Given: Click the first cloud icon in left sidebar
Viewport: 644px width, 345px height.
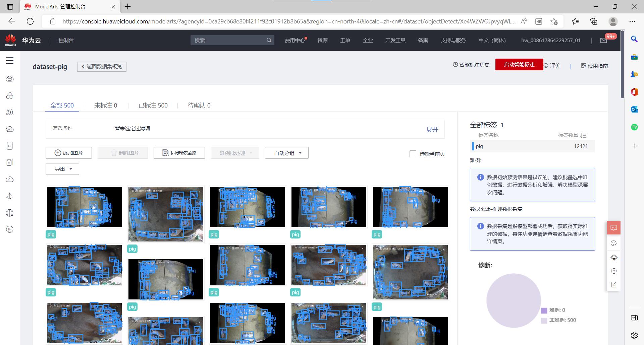Looking at the screenshot, I should (10, 79).
